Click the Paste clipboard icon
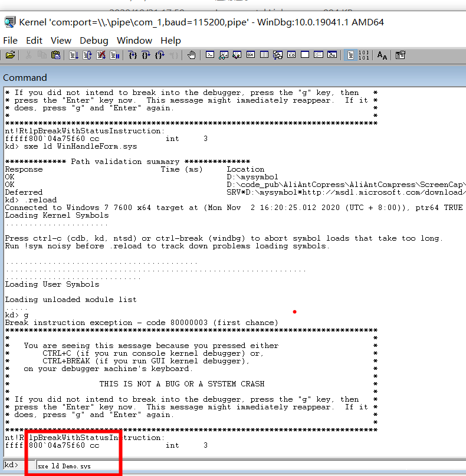Image resolution: width=466 pixels, height=476 pixels. pyautogui.click(x=55, y=55)
